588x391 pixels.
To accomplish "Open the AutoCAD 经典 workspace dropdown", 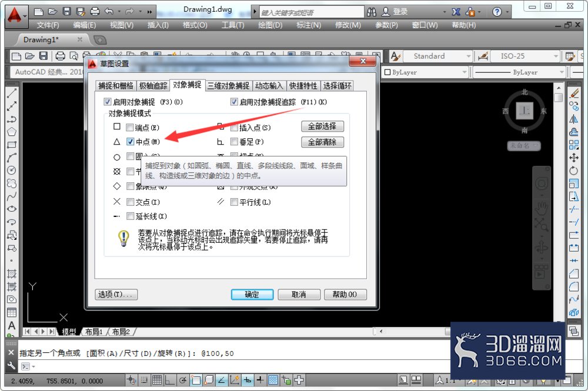I will click(46, 72).
